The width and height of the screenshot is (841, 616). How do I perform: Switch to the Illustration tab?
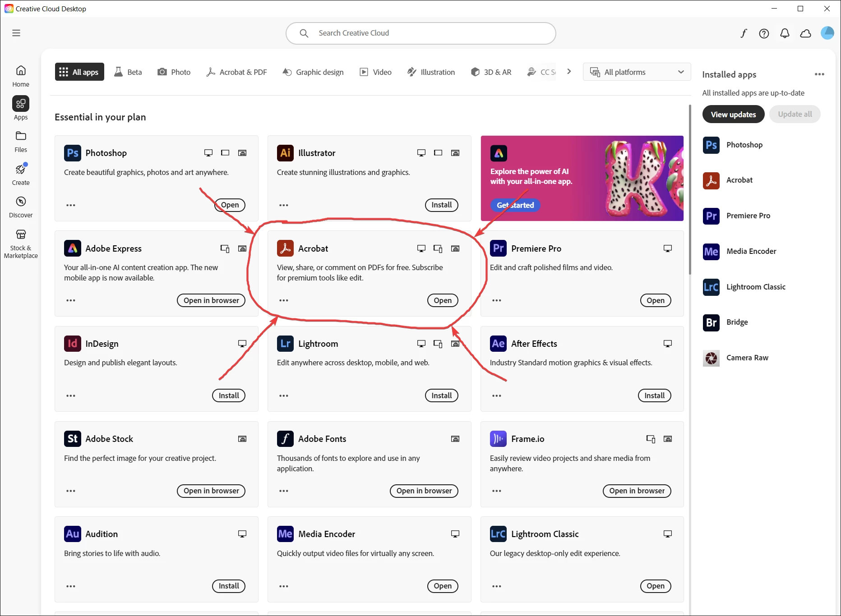(431, 72)
